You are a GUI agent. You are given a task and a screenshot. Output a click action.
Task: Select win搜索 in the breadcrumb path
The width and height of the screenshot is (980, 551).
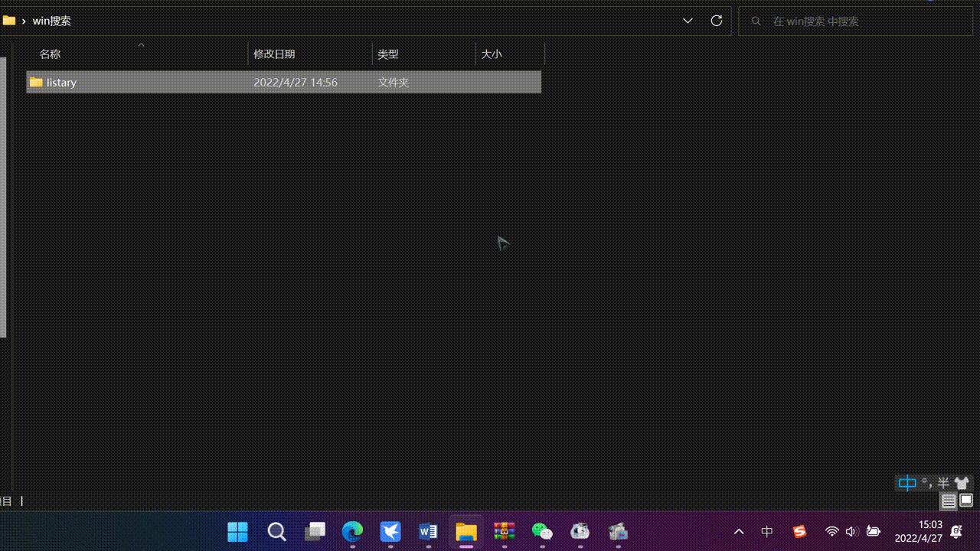click(x=51, y=21)
